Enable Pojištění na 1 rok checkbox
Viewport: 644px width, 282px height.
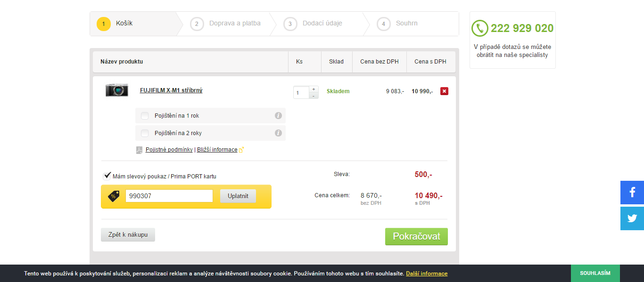[145, 116]
